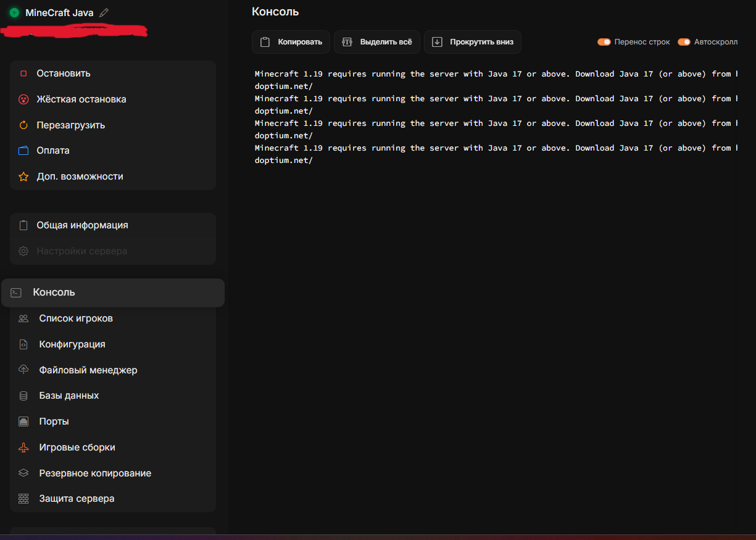The width and height of the screenshot is (756, 540).
Task: Click the Прокрутить вниз button
Action: coord(472,42)
